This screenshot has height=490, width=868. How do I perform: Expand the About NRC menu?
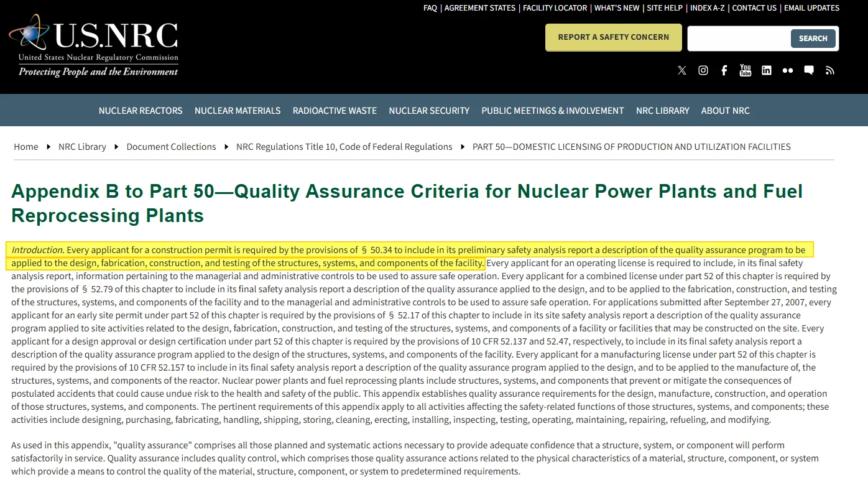[x=725, y=111]
